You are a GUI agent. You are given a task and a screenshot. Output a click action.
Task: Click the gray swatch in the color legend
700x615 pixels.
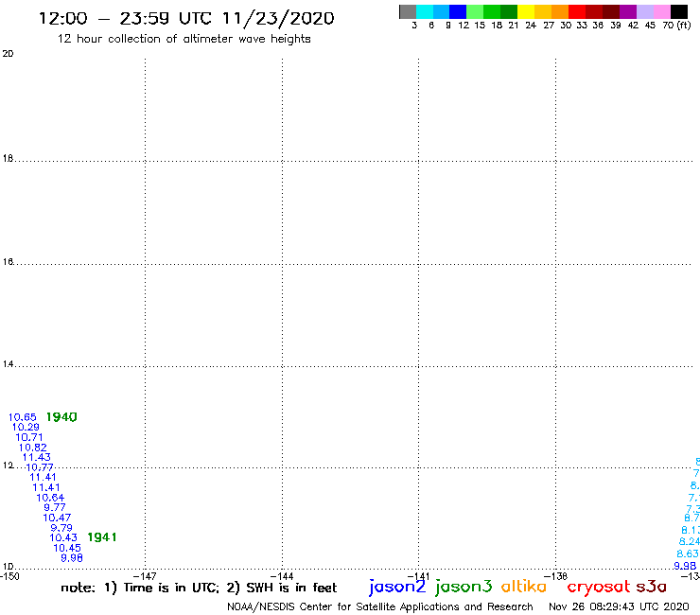pos(408,11)
